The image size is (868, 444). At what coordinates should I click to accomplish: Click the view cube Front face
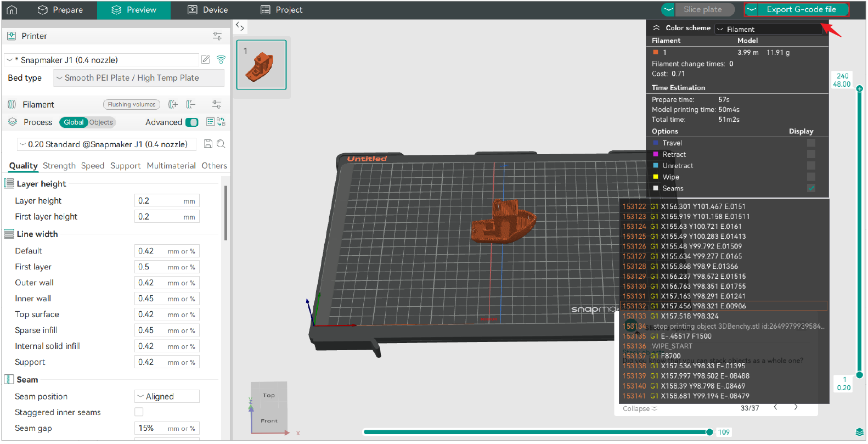point(269,421)
